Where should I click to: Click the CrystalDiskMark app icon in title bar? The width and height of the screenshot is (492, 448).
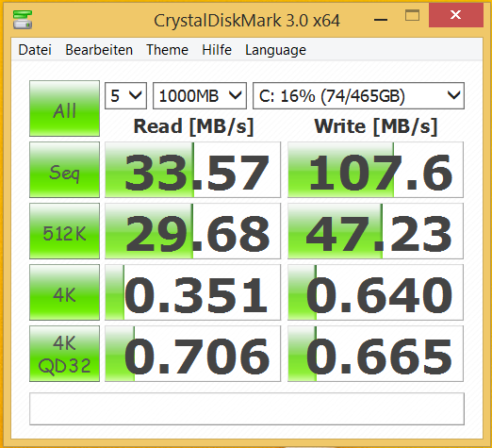click(23, 20)
